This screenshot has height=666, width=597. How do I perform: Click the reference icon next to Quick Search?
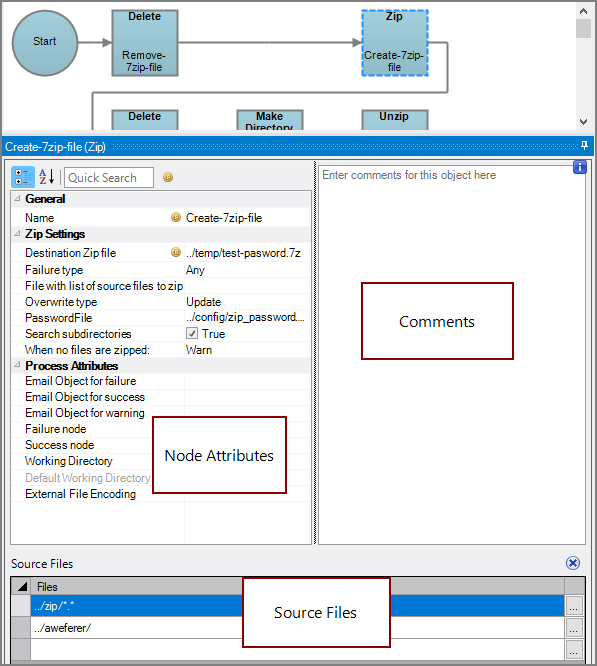pos(168,177)
